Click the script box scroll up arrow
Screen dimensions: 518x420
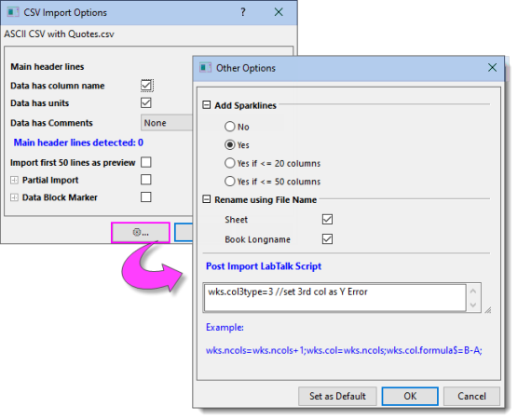coord(473,291)
